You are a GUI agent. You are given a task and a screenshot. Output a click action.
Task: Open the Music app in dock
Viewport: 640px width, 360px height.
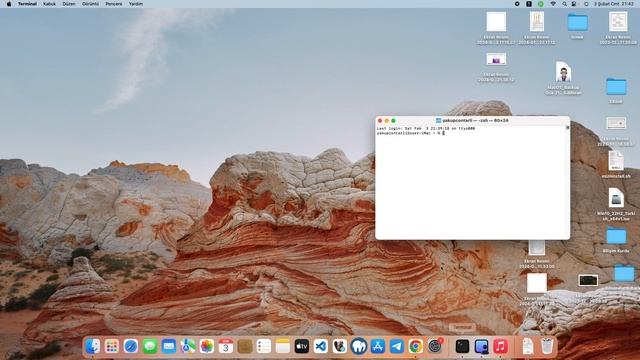(500, 346)
